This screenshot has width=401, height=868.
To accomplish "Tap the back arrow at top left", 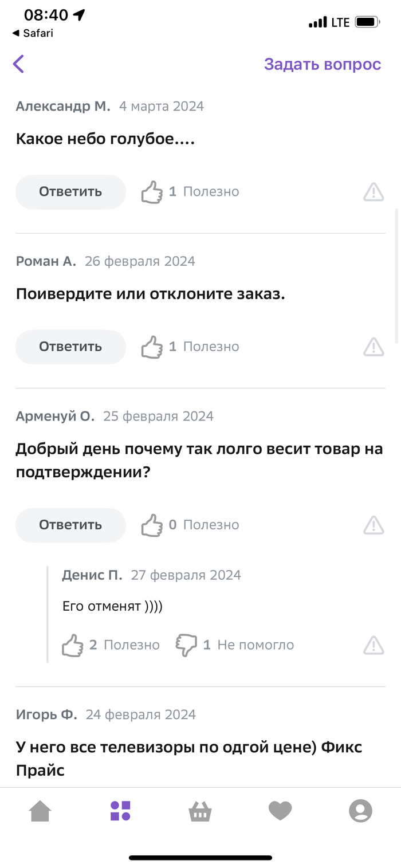I will [19, 64].
